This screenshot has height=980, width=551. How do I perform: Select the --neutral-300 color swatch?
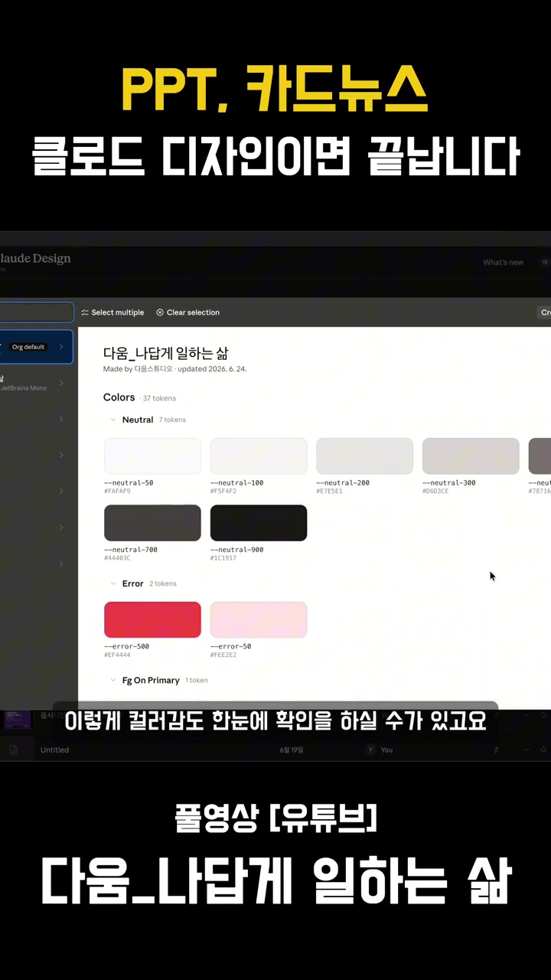[471, 456]
